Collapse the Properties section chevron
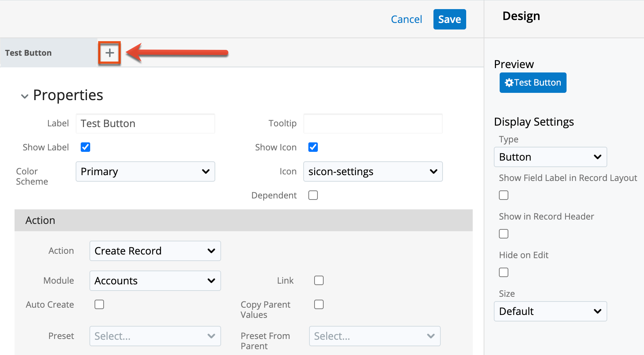The image size is (644, 355). tap(25, 96)
